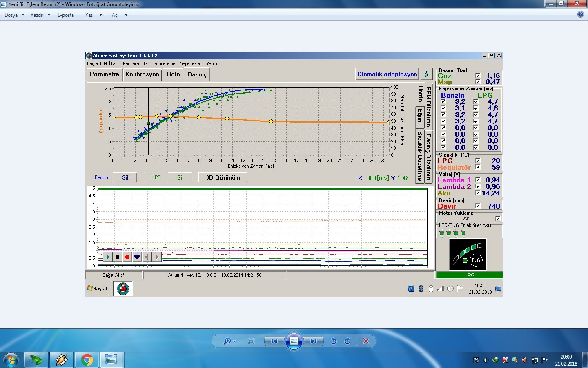Click the black stop button on the recorder

pos(117,257)
